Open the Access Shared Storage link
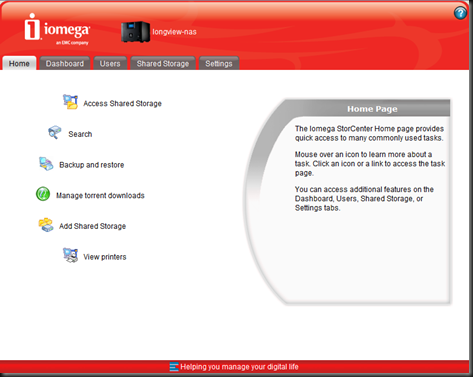The image size is (473, 377). (122, 104)
